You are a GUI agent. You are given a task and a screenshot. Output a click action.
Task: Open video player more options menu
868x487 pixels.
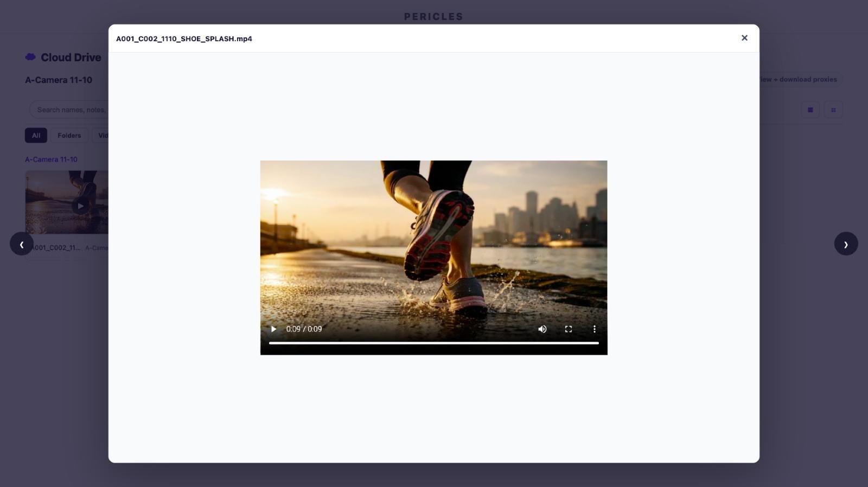[594, 329]
